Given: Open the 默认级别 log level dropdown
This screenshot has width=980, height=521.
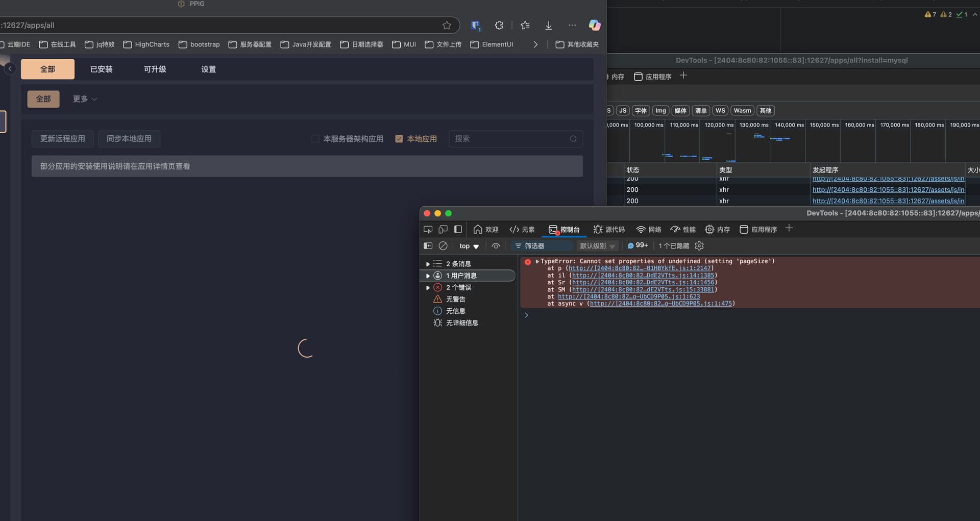Looking at the screenshot, I should [x=597, y=246].
